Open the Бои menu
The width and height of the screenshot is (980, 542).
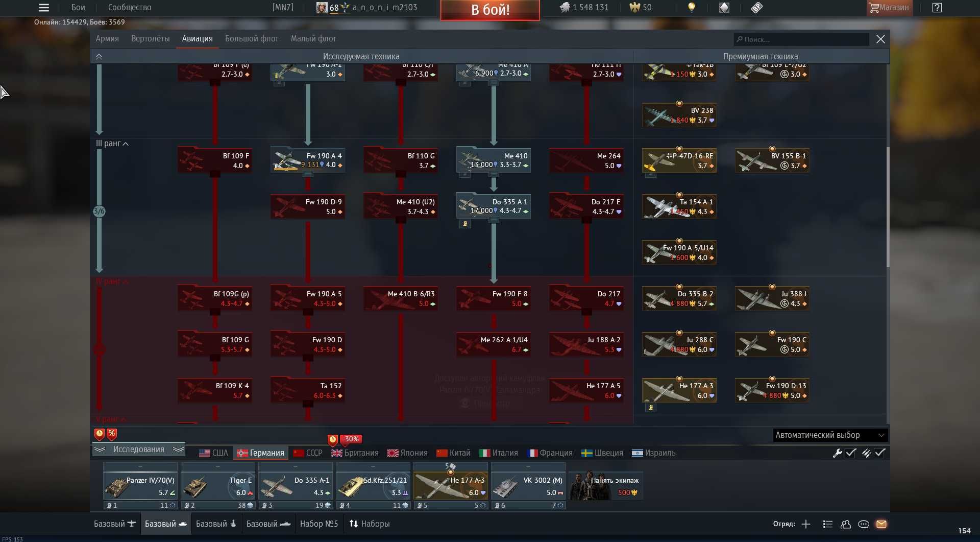78,8
